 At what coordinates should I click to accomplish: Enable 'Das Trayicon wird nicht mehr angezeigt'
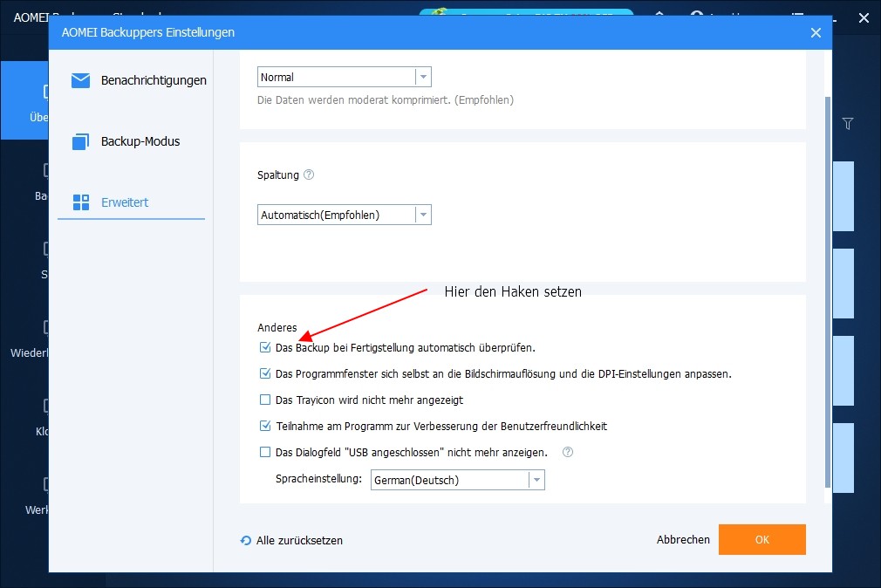264,400
